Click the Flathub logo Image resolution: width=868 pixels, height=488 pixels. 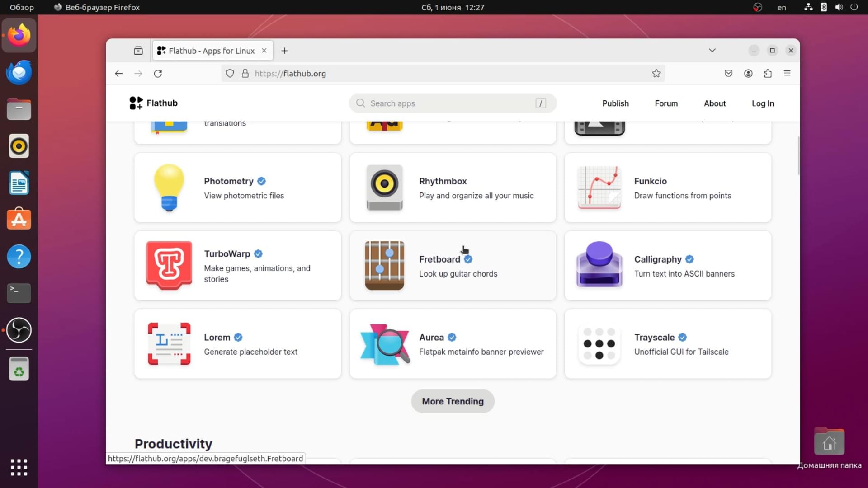tap(153, 103)
